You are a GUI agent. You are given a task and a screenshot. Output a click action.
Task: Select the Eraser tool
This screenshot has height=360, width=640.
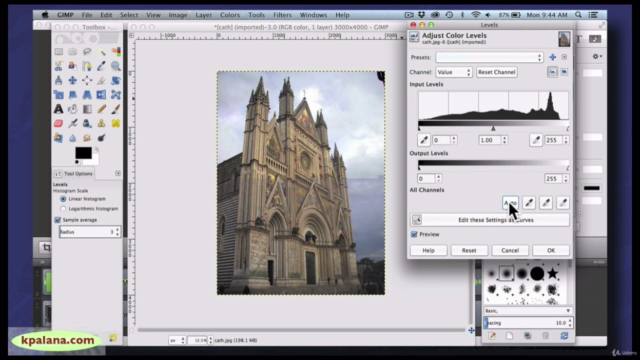point(58,123)
